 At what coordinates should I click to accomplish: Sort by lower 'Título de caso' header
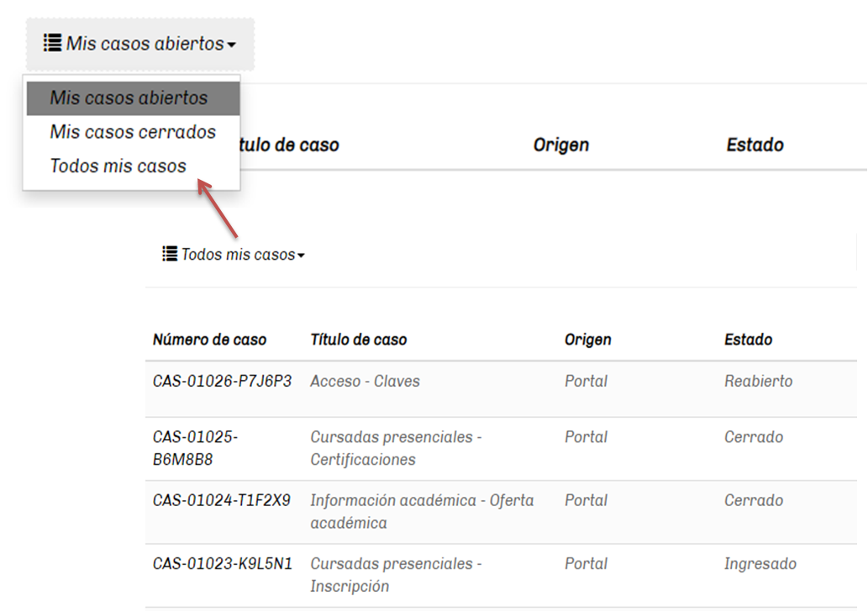(x=358, y=340)
